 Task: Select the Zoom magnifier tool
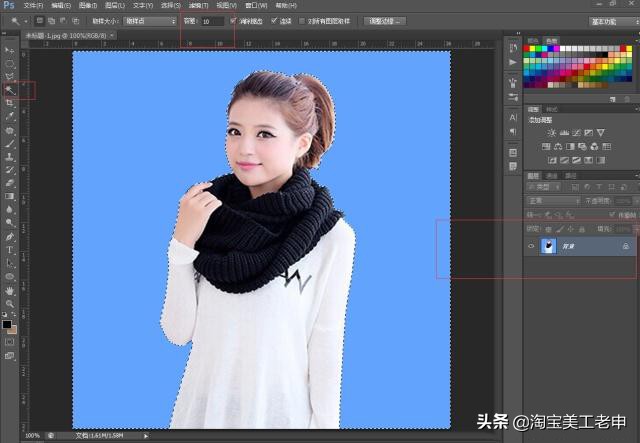10,302
